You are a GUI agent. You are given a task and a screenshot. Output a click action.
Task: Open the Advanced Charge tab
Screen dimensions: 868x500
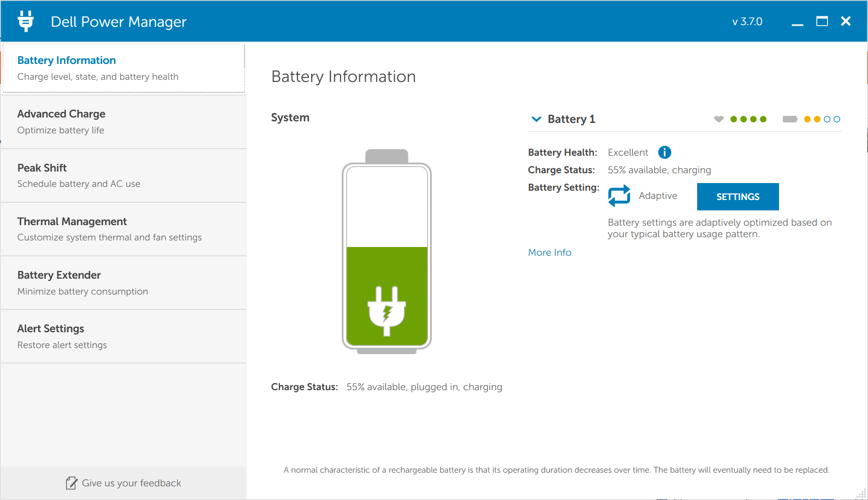click(124, 122)
